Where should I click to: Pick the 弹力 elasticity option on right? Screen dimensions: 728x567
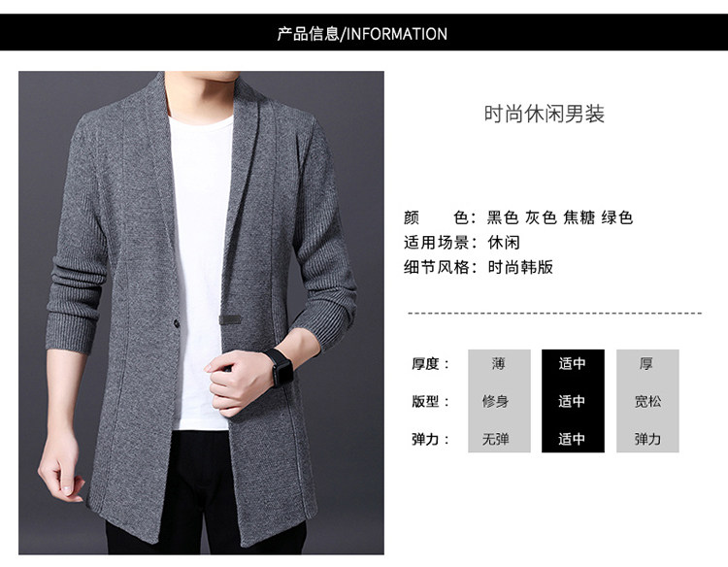pyautogui.click(x=647, y=439)
